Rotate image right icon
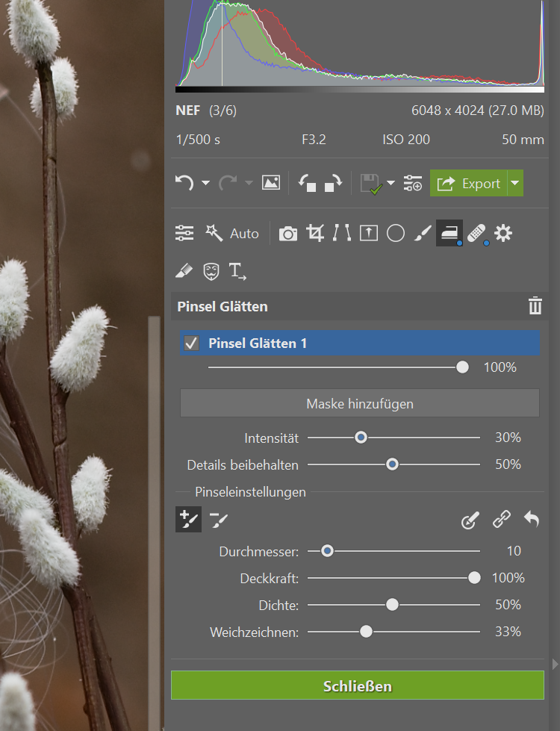Image resolution: width=560 pixels, height=731 pixels. (333, 183)
